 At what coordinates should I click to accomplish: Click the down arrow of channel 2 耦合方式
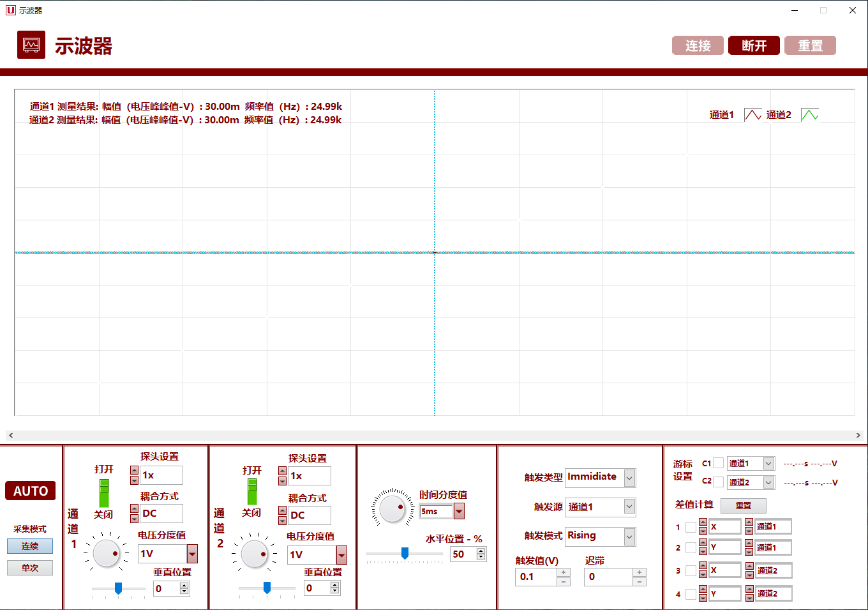click(282, 520)
